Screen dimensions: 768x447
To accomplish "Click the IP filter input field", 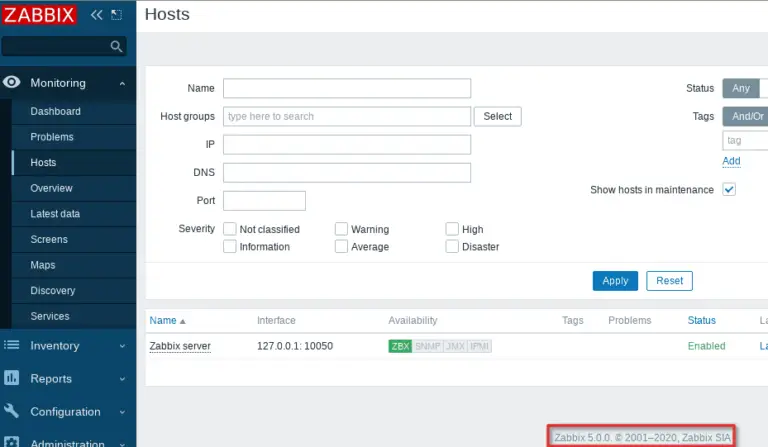I will [347, 144].
